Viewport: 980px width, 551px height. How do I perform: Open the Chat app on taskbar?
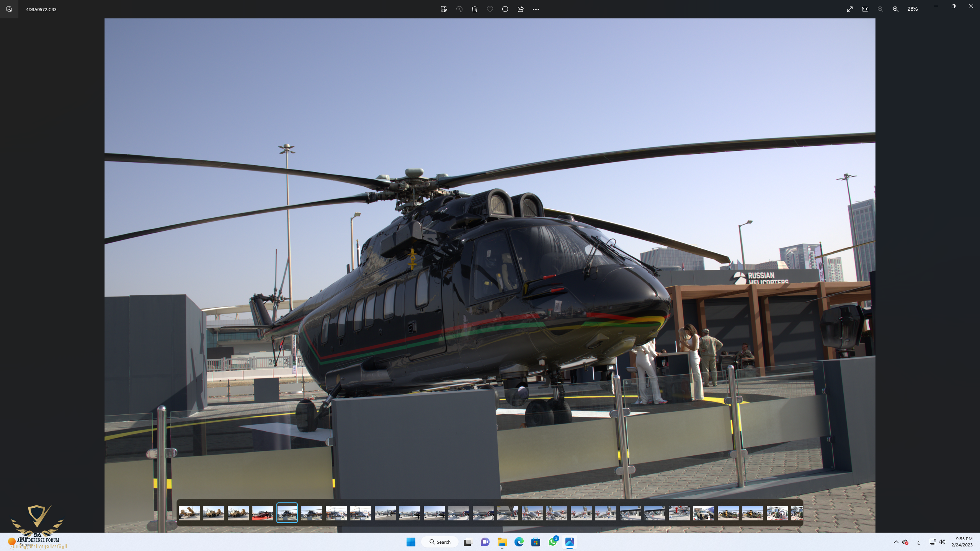(485, 542)
